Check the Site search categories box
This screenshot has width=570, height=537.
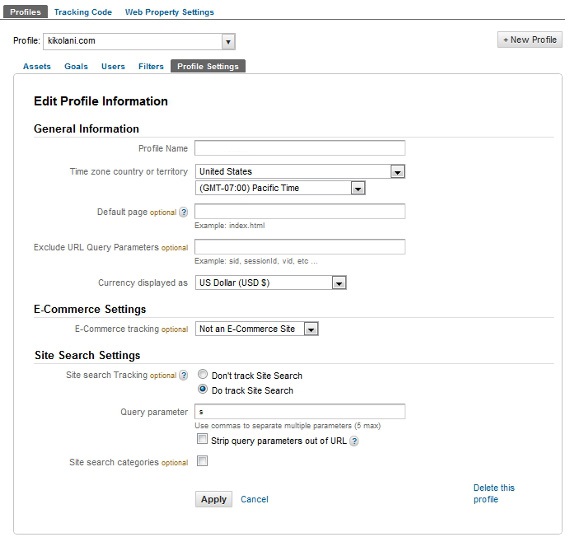[202, 461]
